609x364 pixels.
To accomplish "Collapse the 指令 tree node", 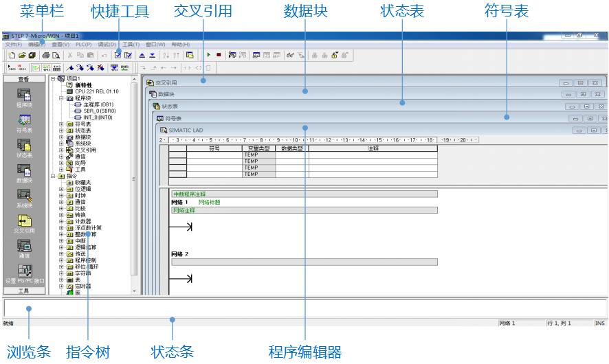I will pos(53,177).
